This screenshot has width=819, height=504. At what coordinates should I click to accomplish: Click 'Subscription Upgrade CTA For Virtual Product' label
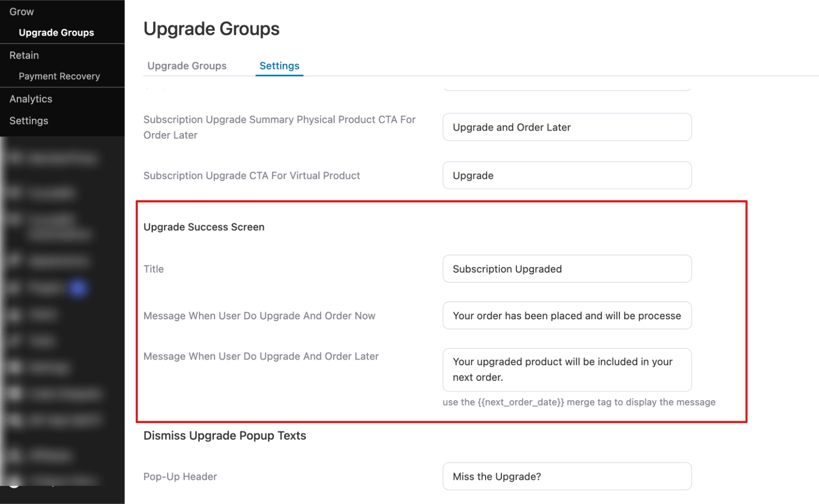[x=252, y=176]
